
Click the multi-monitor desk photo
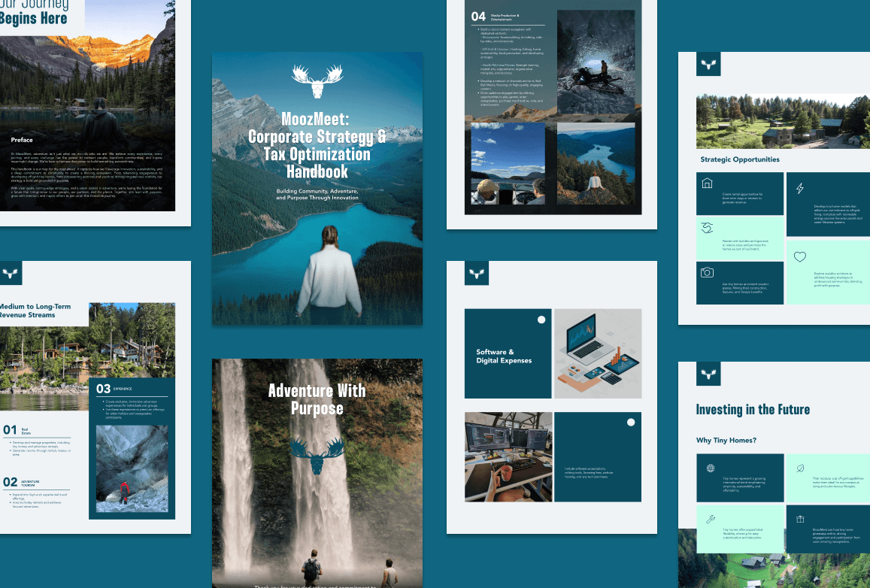508,456
